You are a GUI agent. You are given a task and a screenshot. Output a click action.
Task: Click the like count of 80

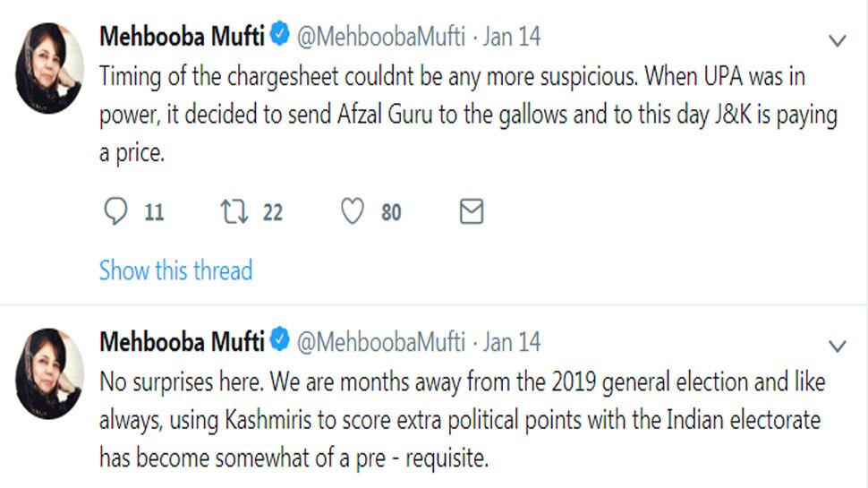pos(391,213)
